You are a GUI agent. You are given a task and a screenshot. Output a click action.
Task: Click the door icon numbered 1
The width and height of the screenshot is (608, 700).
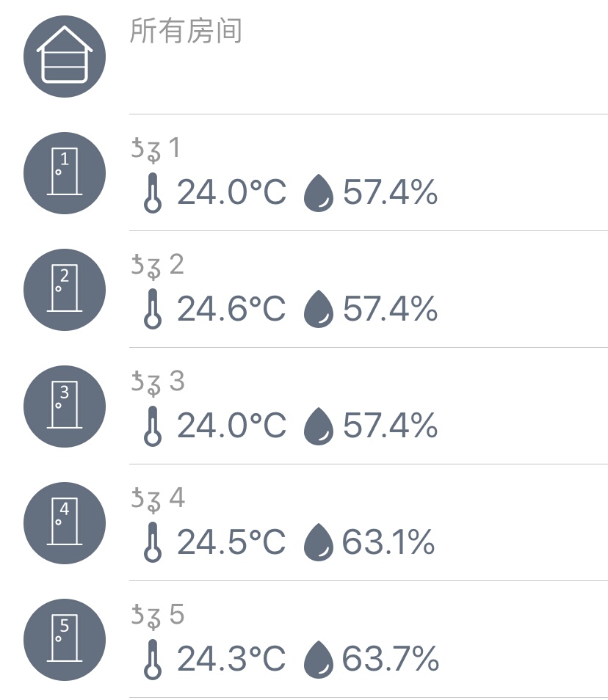pos(65,173)
